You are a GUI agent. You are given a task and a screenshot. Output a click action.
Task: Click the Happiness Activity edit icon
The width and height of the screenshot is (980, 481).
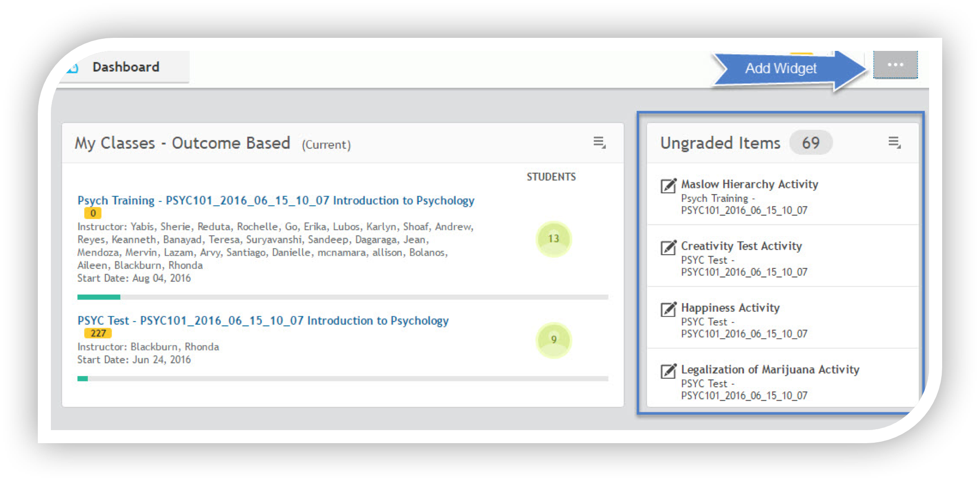point(668,309)
